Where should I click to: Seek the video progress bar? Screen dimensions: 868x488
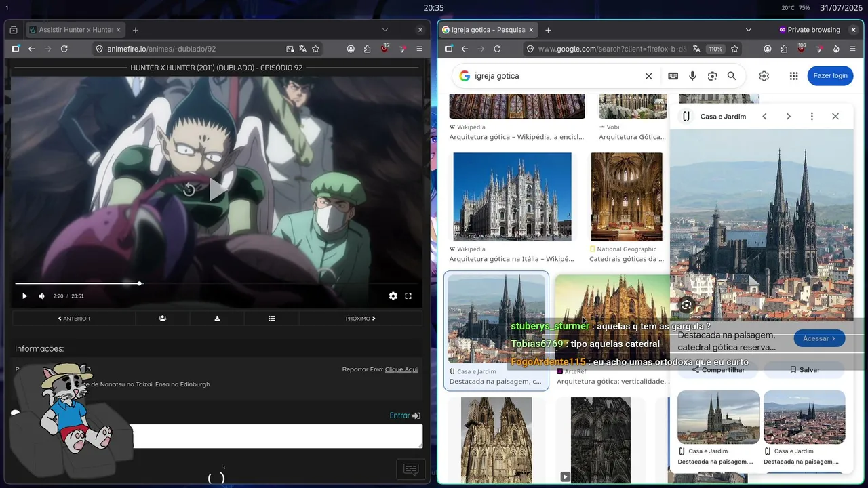(x=217, y=283)
